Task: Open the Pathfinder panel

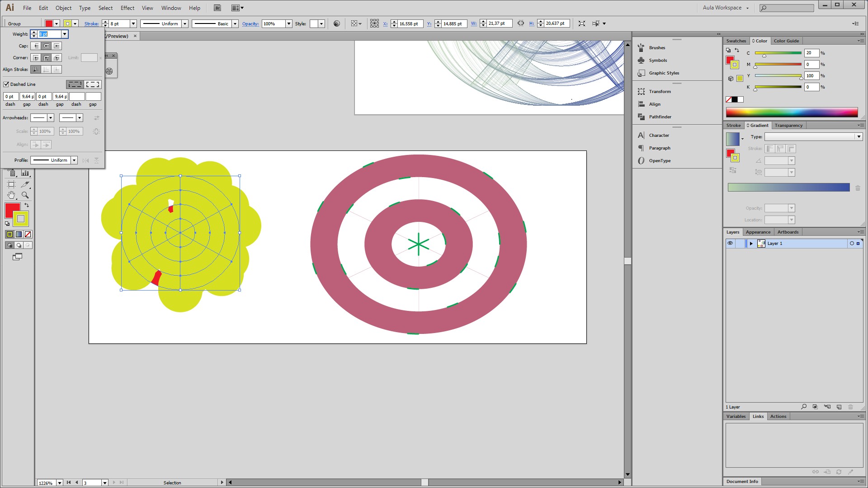Action: point(660,117)
